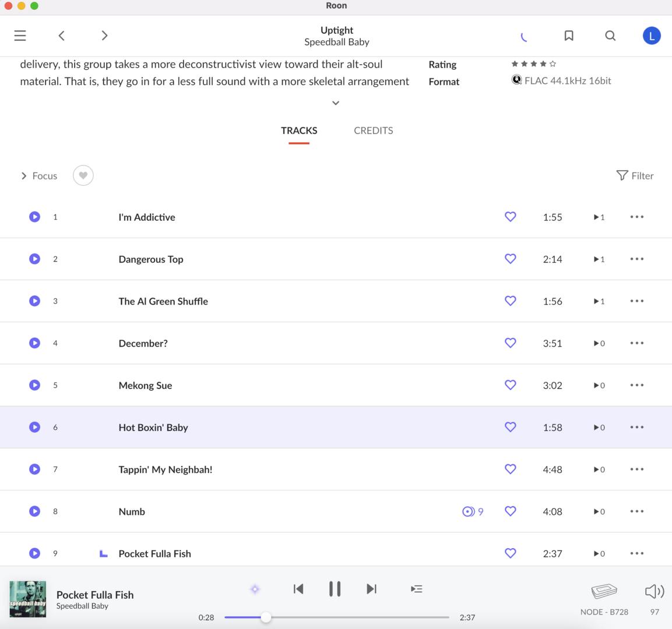Favorite The Al Green Shuffle heart

(510, 301)
